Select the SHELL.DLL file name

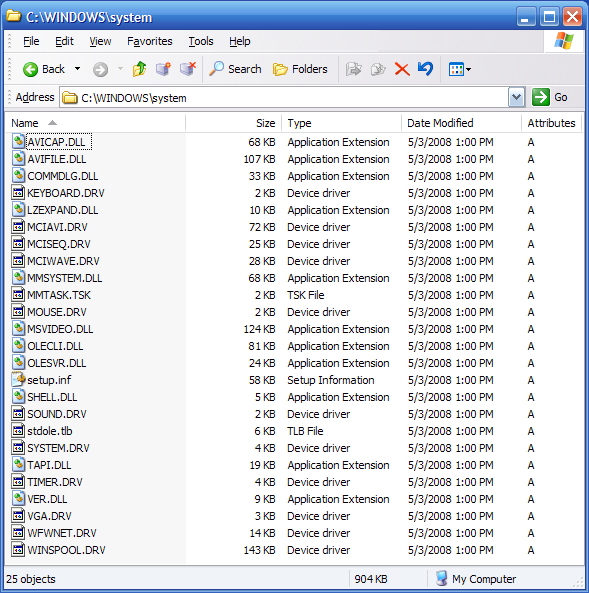point(52,397)
